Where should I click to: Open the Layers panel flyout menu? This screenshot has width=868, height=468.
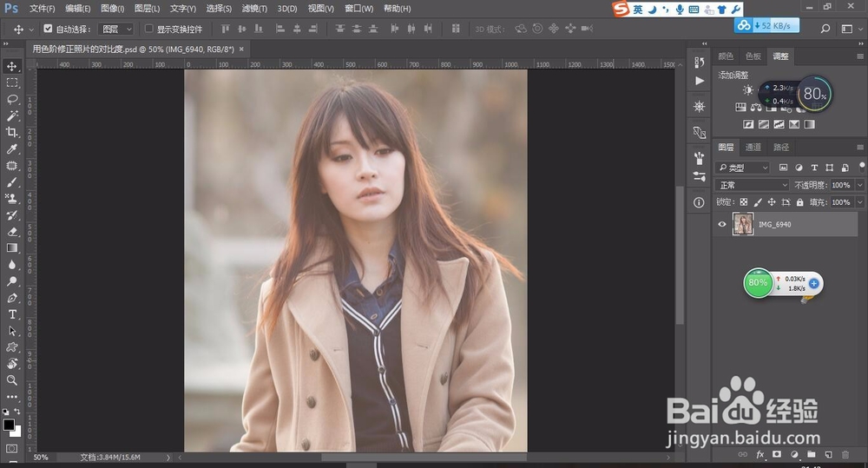[x=859, y=148]
